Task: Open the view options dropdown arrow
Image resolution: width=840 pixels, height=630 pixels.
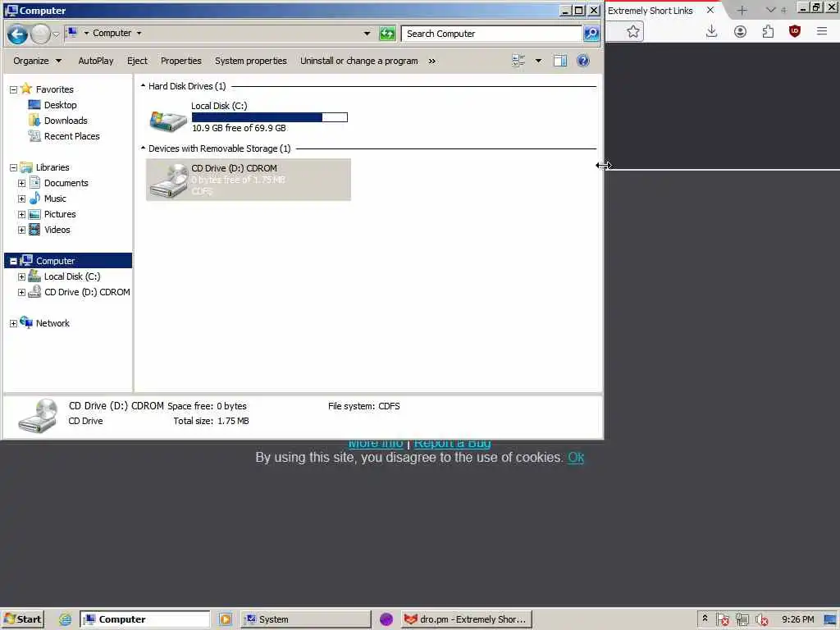Action: (x=538, y=61)
